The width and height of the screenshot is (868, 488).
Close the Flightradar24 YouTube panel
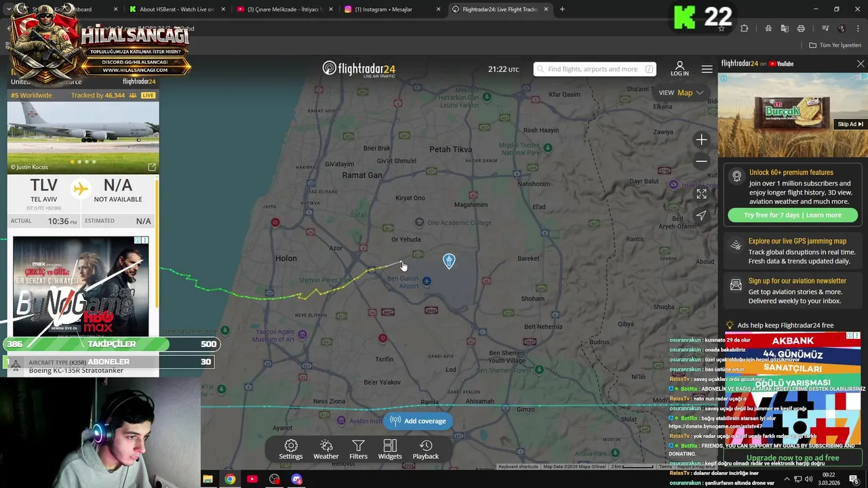(x=861, y=64)
